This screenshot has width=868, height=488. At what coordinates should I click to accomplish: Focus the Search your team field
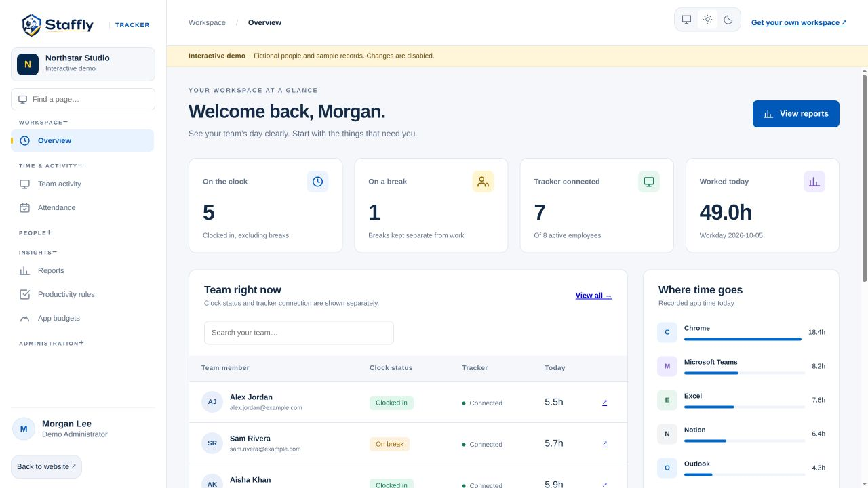tap(299, 333)
